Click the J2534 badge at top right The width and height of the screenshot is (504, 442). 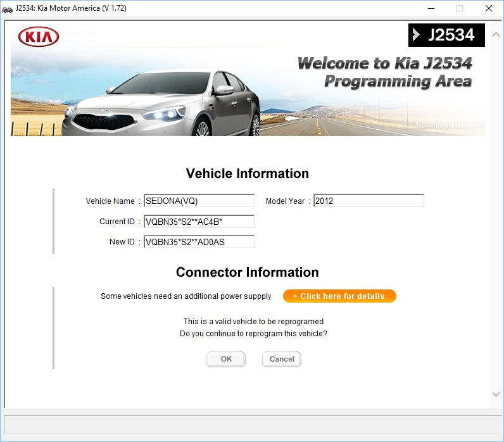(x=446, y=35)
